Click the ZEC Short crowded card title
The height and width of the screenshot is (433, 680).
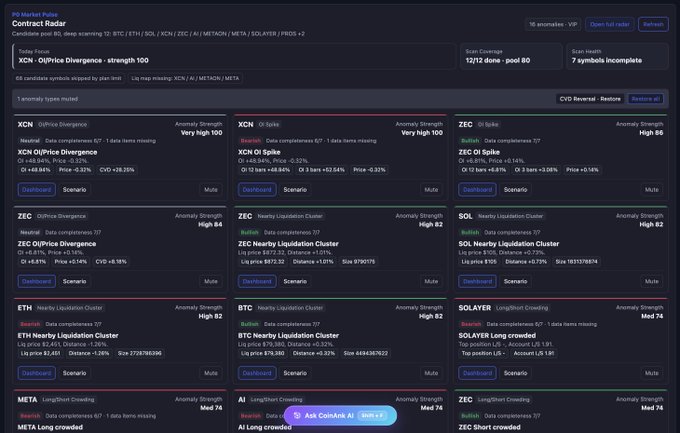(490, 427)
